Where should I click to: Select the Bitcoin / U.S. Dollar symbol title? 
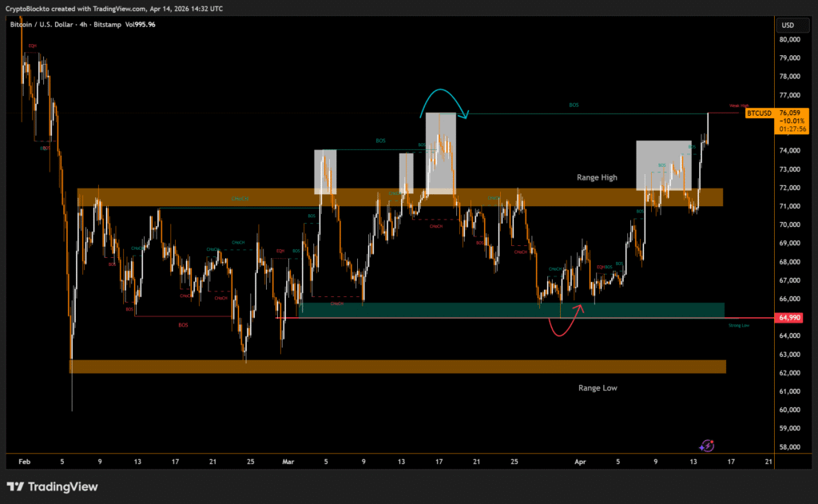coord(46,24)
